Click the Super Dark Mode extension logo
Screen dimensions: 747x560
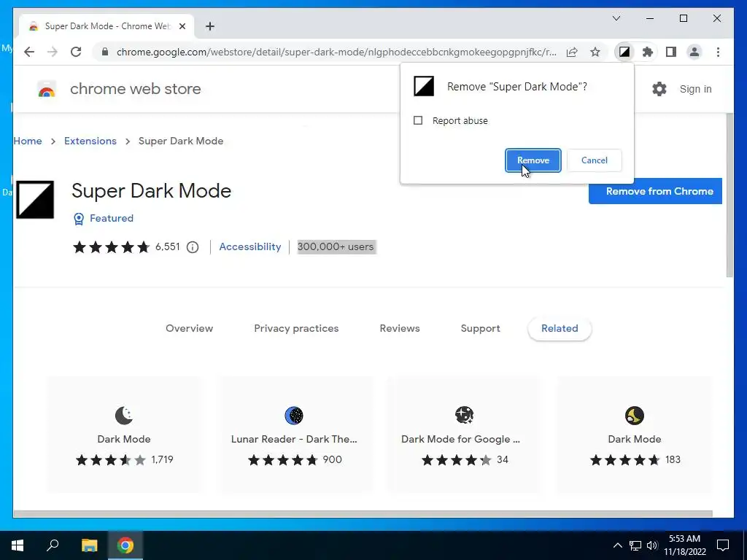tap(35, 200)
